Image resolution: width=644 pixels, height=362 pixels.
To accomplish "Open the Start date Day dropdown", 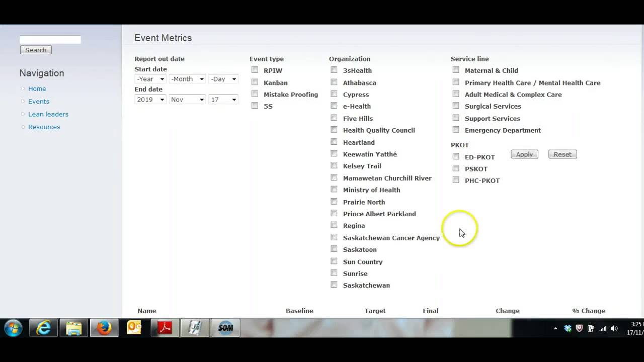I will click(x=223, y=79).
